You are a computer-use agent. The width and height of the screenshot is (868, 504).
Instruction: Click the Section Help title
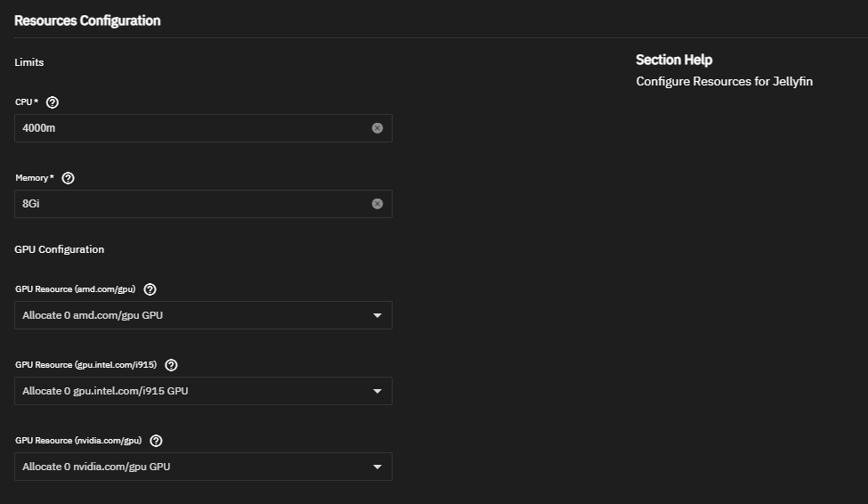[674, 60]
